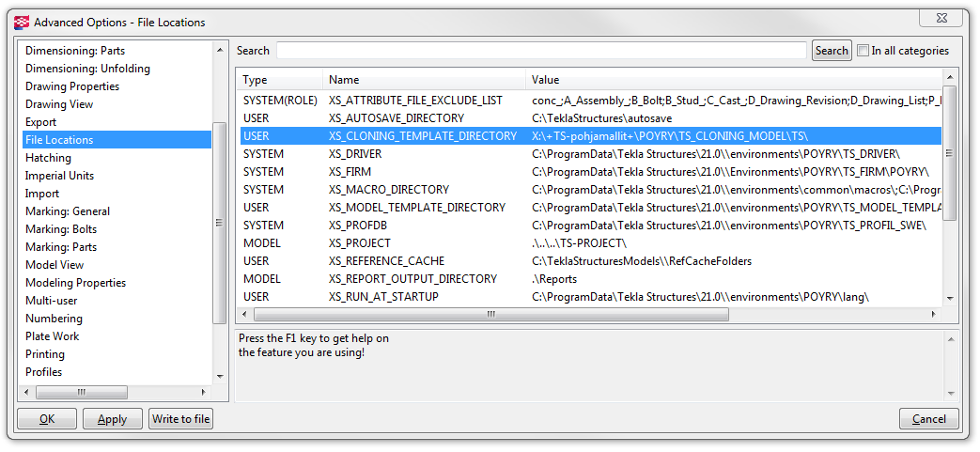Click the Write to file button
This screenshot has height=452, width=980.
[181, 419]
